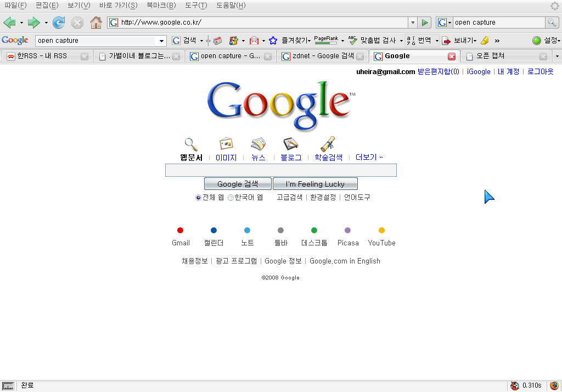The image size is (562, 392).
Task: Open the 받은편지함(0) inbox link
Action: [439, 72]
